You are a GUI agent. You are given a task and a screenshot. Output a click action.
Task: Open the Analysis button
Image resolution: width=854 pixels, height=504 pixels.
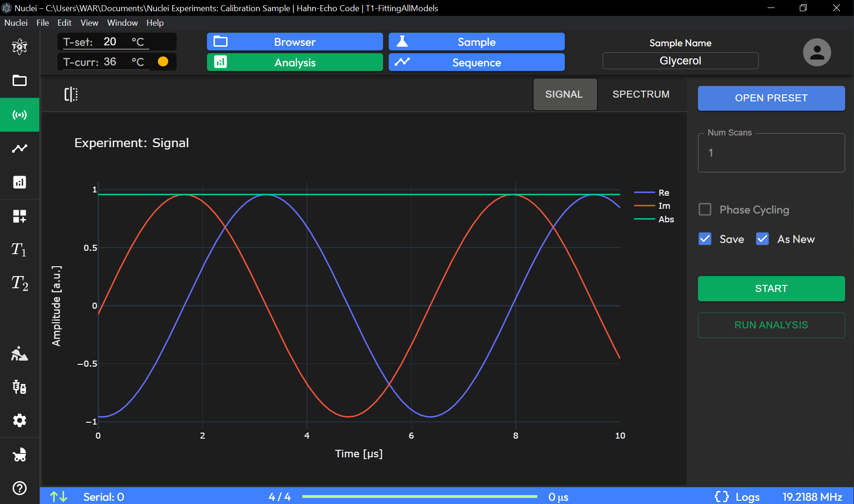point(295,62)
